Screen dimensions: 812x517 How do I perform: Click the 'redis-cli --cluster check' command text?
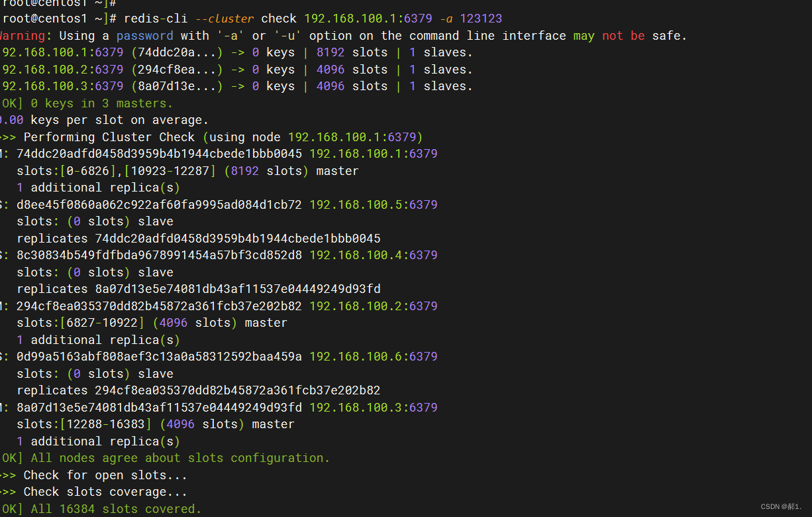pos(211,19)
